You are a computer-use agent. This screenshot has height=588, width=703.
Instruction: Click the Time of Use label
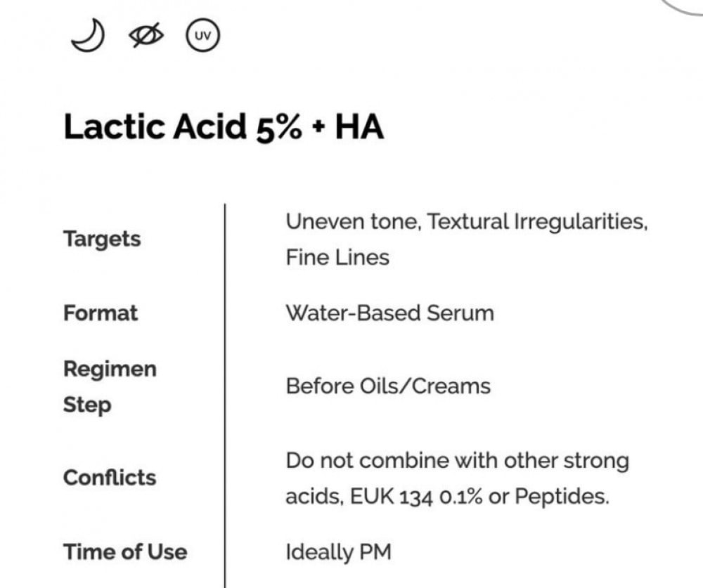[x=125, y=551]
